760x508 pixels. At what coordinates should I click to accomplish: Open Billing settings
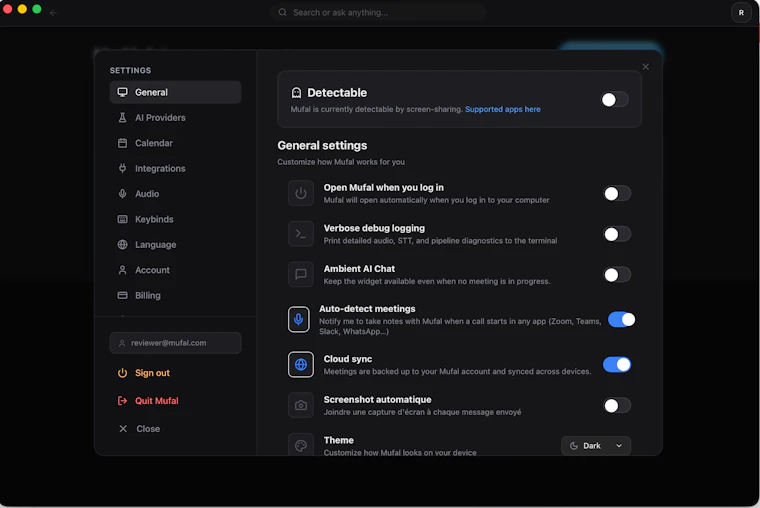click(175, 295)
